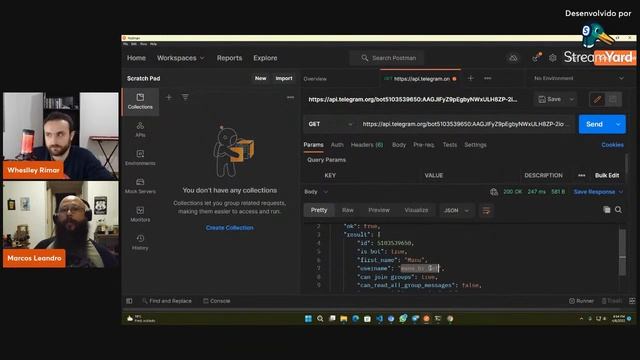This screenshot has width=640, height=360.
Task: Switch to the Tests tab
Action: tap(450, 144)
